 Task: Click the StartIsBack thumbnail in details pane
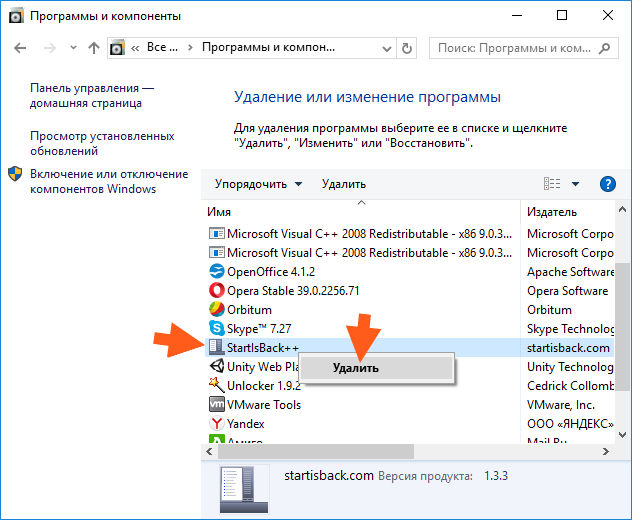[244, 489]
